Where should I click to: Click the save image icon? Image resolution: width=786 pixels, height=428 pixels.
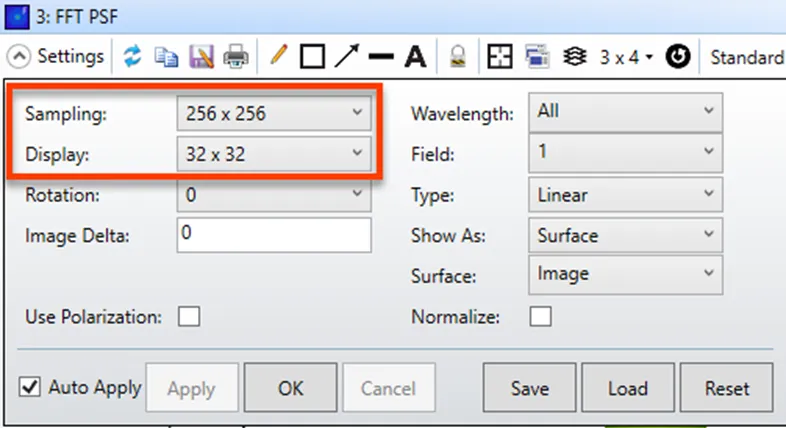201,57
